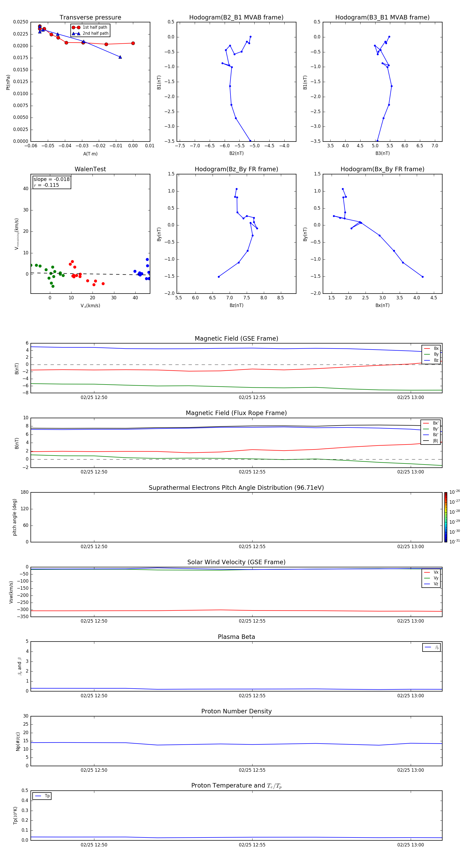Click the "Bx(nT)" x-axis label
The height and width of the screenshot is (868, 473).
[382, 305]
